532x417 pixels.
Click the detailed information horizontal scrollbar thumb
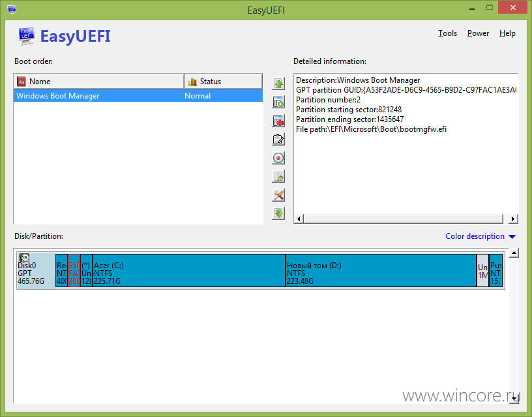click(403, 219)
